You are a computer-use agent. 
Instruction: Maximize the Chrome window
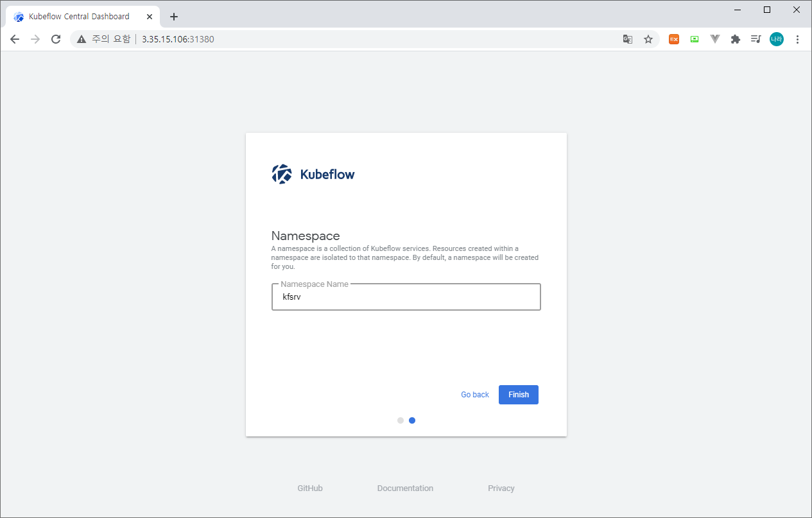click(767, 10)
